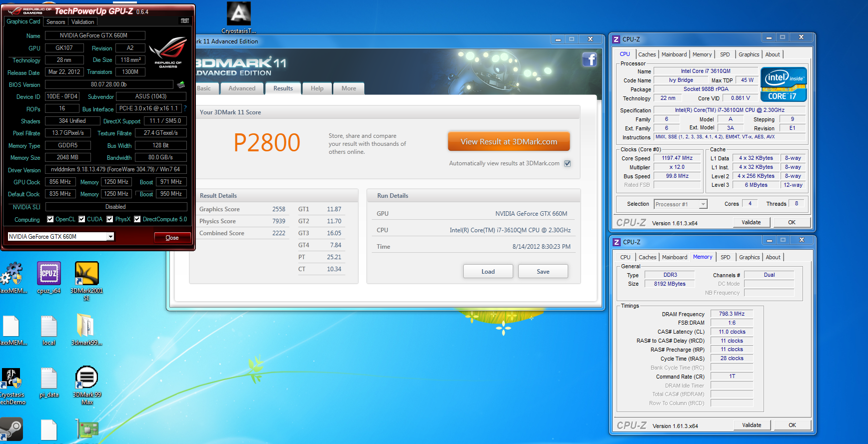Click the P2800 3DMark 11 score
868x444 pixels.
point(267,143)
